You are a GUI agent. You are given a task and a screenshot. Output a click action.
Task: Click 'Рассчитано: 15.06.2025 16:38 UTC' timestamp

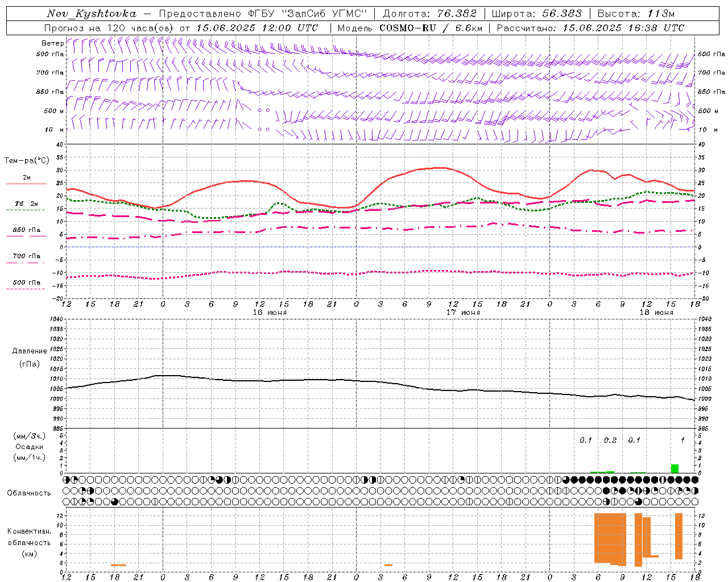click(590, 28)
